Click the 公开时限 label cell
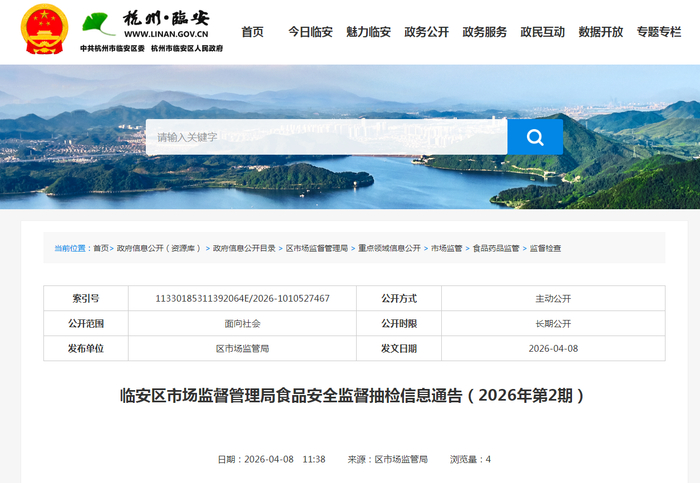 399,323
